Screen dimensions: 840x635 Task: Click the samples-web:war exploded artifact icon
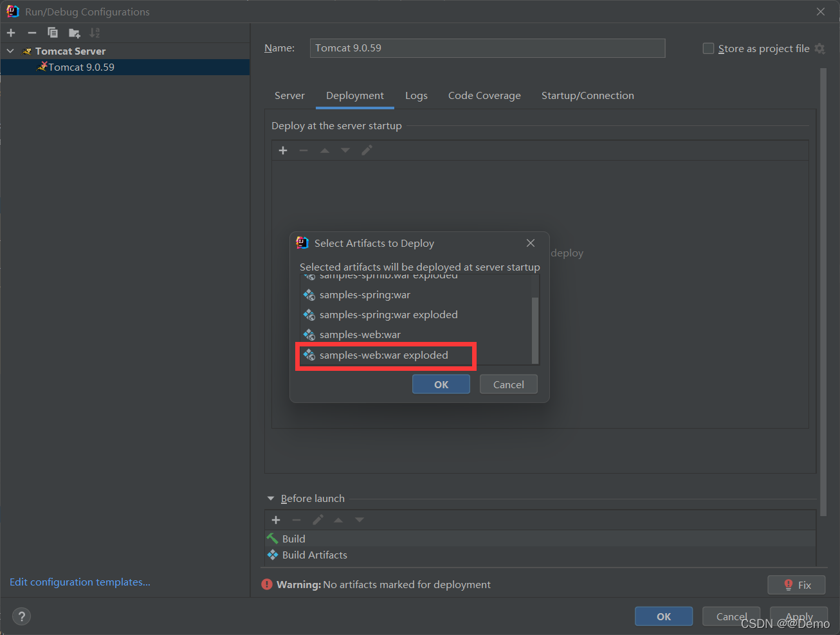click(x=309, y=355)
